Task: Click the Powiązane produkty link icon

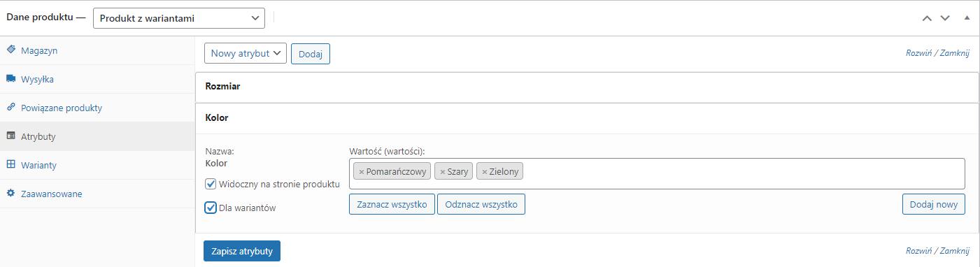Action: pyautogui.click(x=10, y=108)
